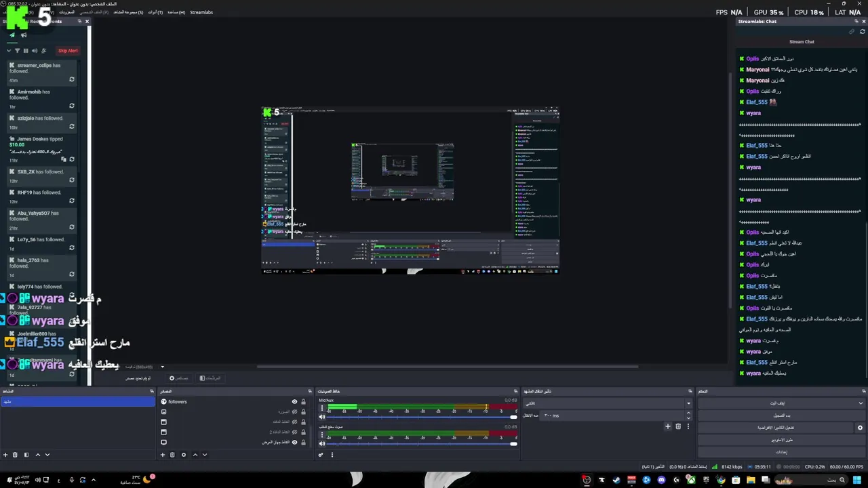The image size is (868, 488).
Task: Remove selected source with trash icon
Action: (172, 455)
